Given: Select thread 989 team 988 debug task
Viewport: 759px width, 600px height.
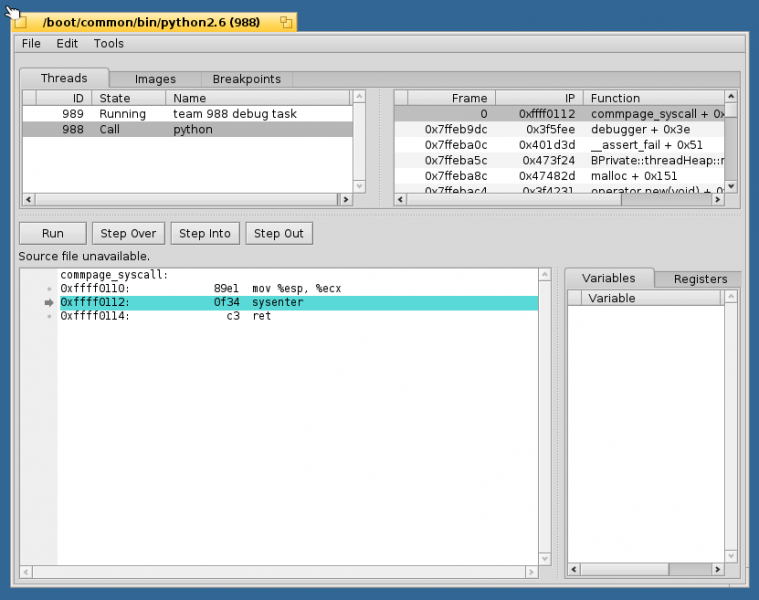Looking at the screenshot, I should (187, 114).
